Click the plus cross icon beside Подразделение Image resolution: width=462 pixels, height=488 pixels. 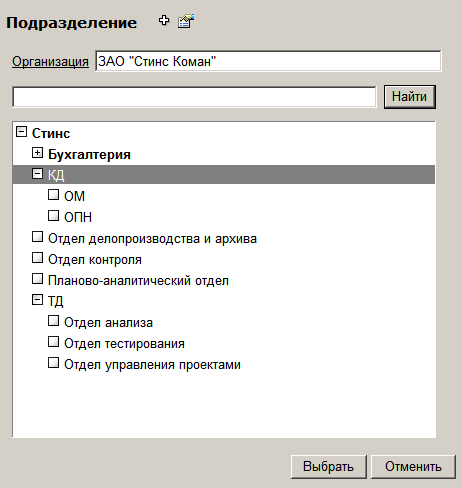pos(164,21)
